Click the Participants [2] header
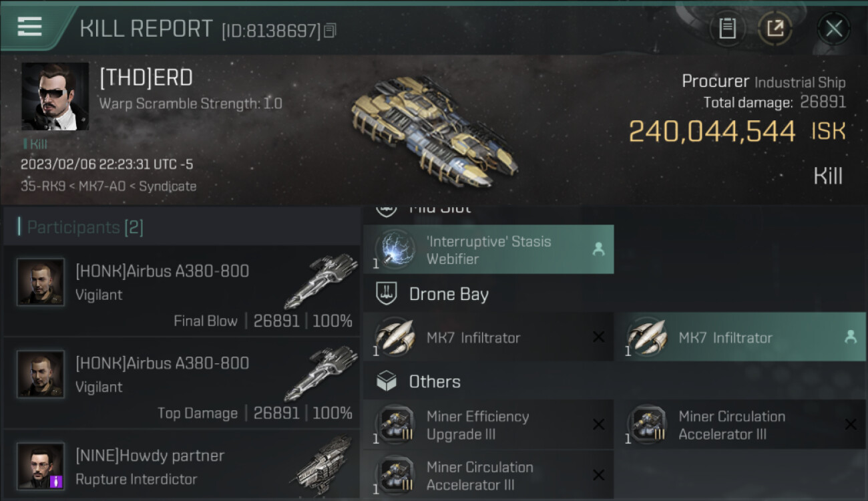Viewport: 868px width, 501px height. coord(85,227)
